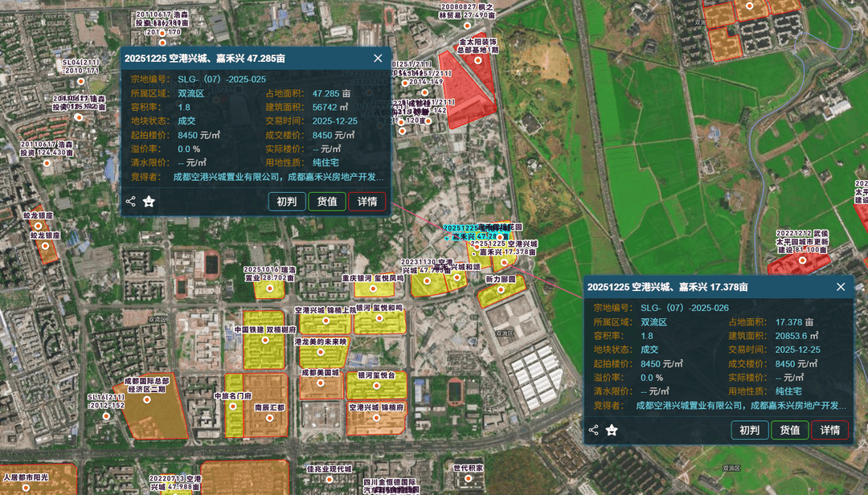Click map marker for 新力郦园

point(501,289)
